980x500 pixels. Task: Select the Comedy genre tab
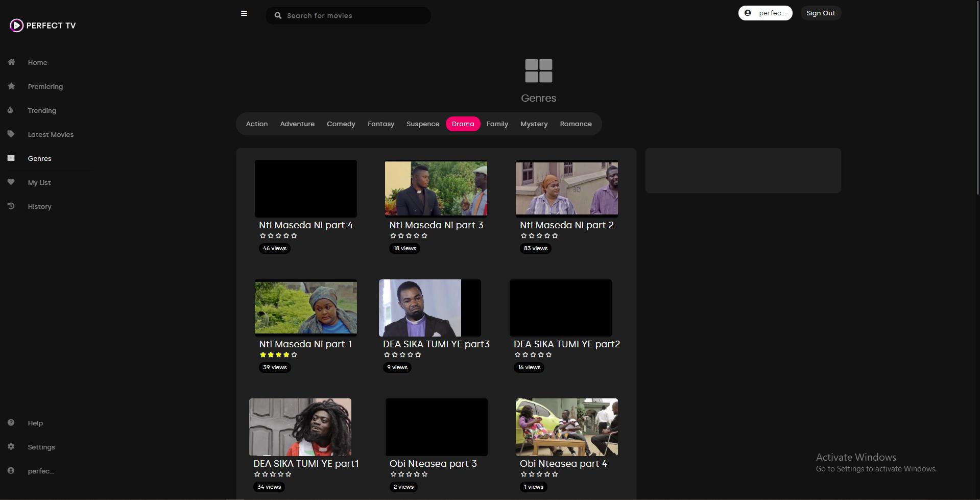[x=341, y=124]
